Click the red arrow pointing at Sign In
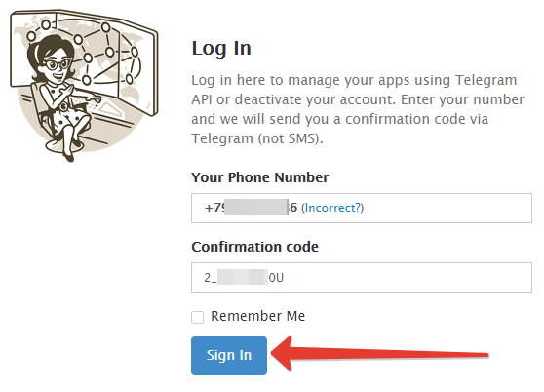This screenshot has width=544, height=392. [379, 354]
